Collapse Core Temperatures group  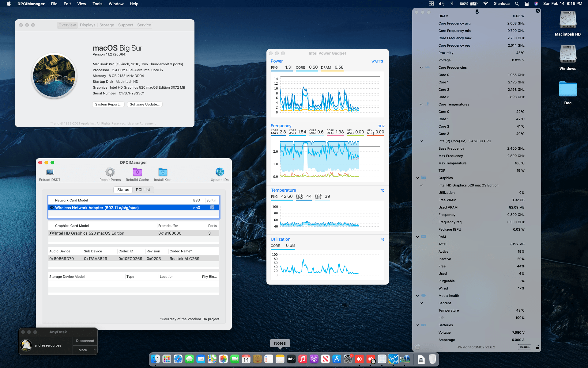click(x=421, y=104)
